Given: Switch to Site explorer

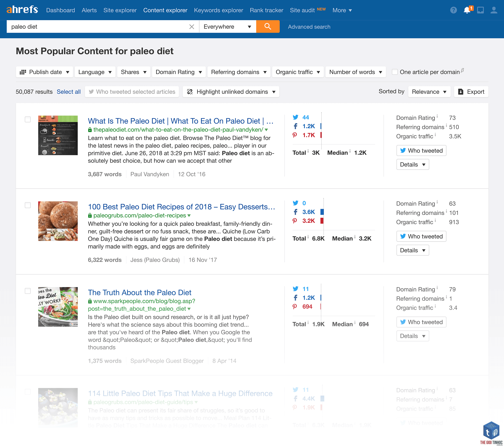Looking at the screenshot, I should (120, 10).
